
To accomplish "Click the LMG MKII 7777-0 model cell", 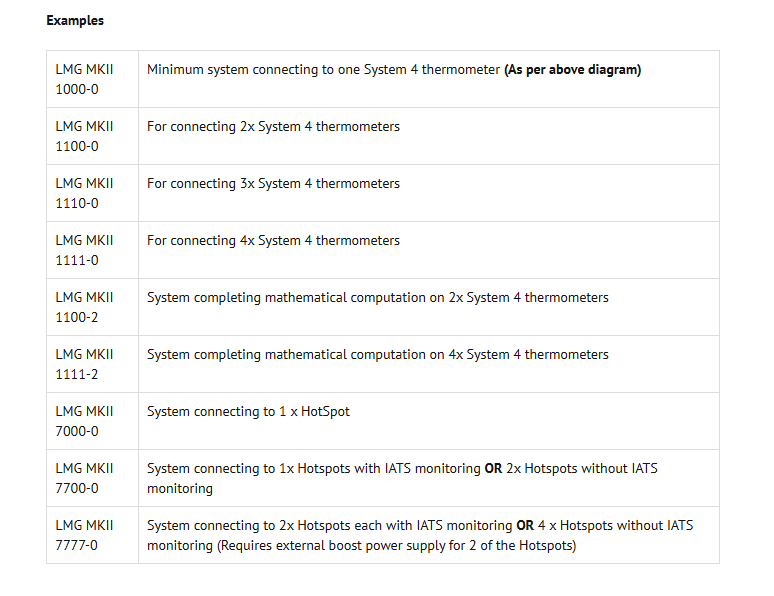I will 85,535.
